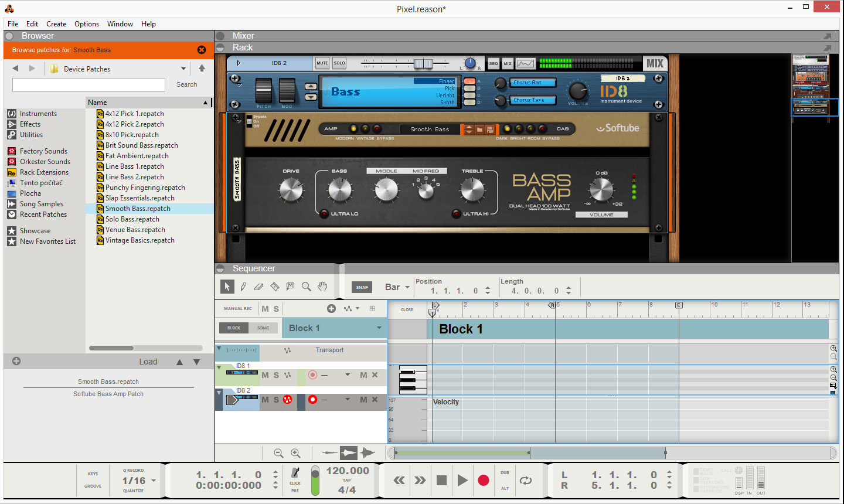
Task: Open the Device Patches location dropdown
Action: tap(183, 69)
